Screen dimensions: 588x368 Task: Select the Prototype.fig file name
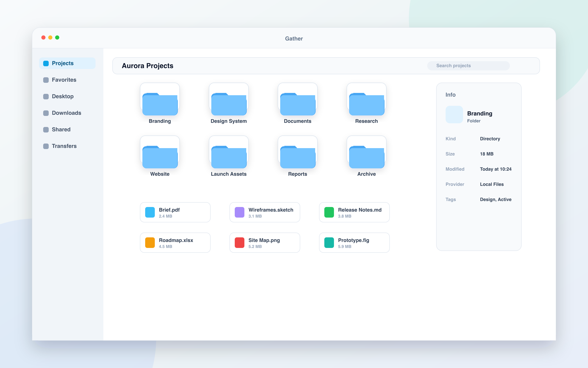coord(353,240)
